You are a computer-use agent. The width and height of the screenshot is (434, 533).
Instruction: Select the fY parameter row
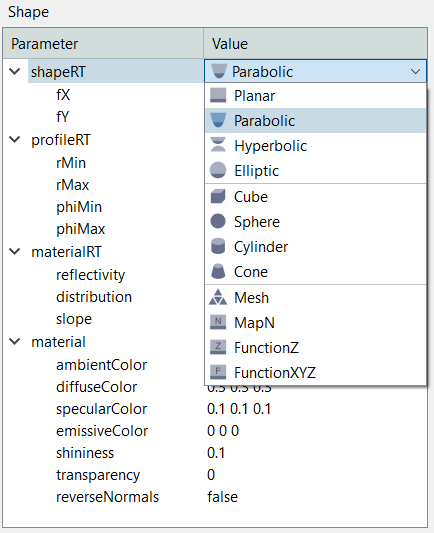tap(63, 117)
